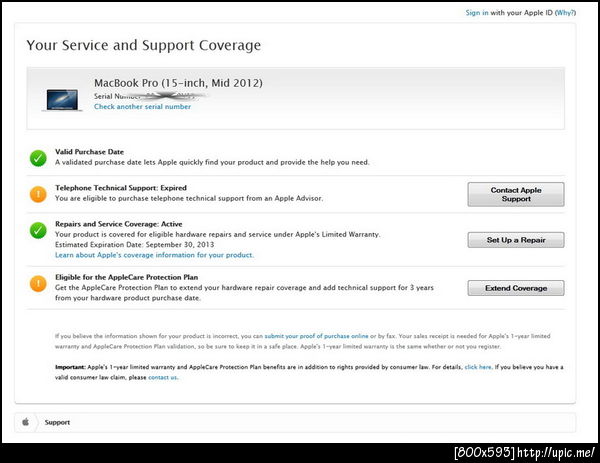Viewport: 600px width, 463px height.
Task: Click orange warning icon beside Telephone Technical Support
Action: pyautogui.click(x=38, y=194)
